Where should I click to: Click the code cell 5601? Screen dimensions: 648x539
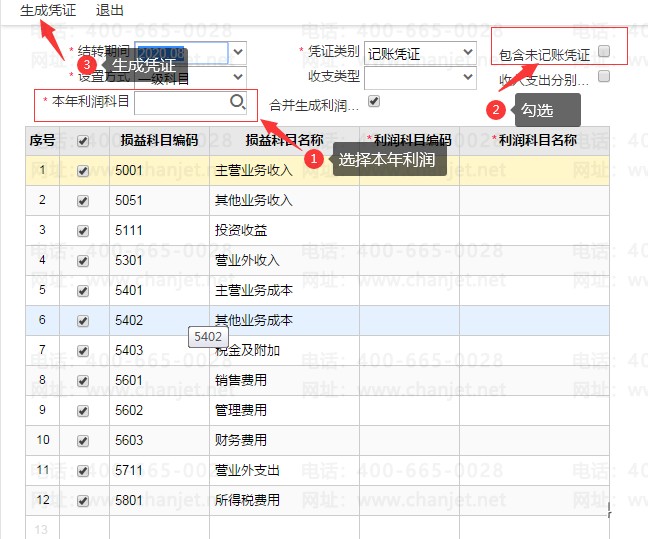(x=160, y=380)
